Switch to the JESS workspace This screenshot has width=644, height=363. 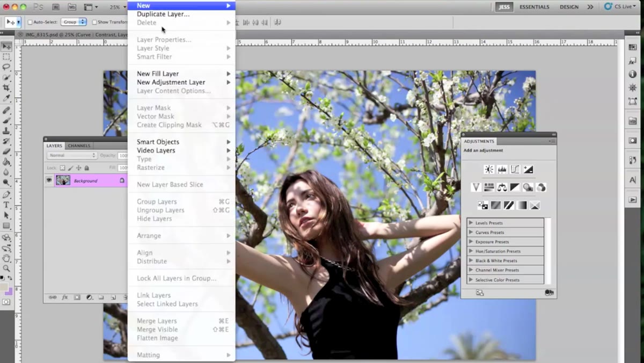(504, 7)
